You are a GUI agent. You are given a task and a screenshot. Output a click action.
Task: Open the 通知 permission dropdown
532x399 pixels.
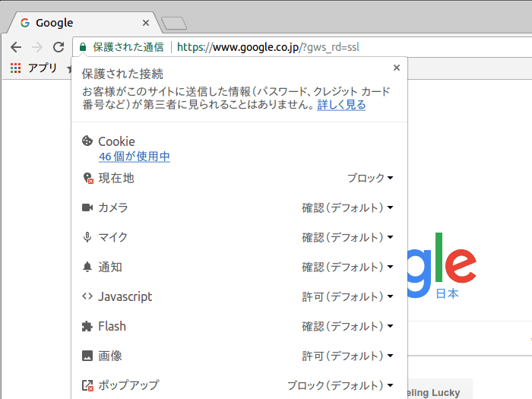click(347, 267)
